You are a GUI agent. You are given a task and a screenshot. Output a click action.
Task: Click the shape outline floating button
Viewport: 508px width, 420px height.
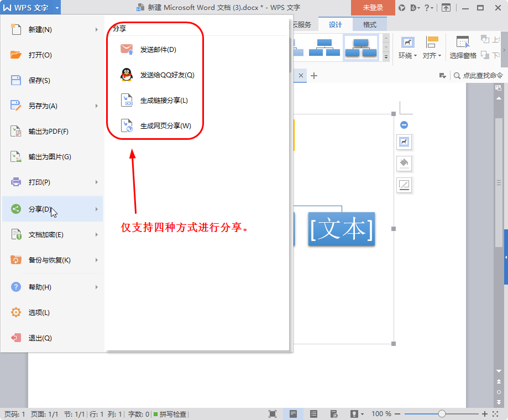404,185
